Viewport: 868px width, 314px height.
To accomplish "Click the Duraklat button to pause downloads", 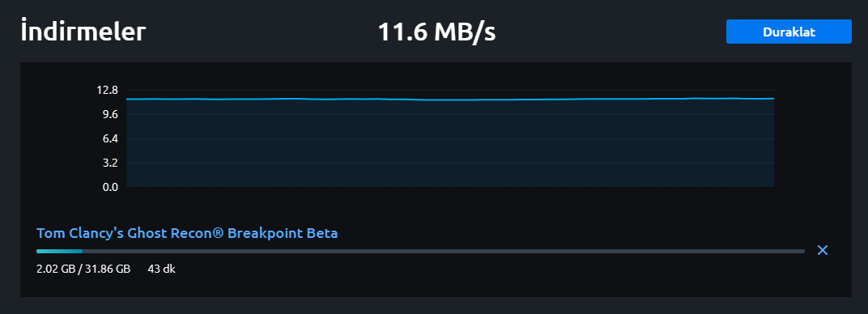I will (x=789, y=32).
